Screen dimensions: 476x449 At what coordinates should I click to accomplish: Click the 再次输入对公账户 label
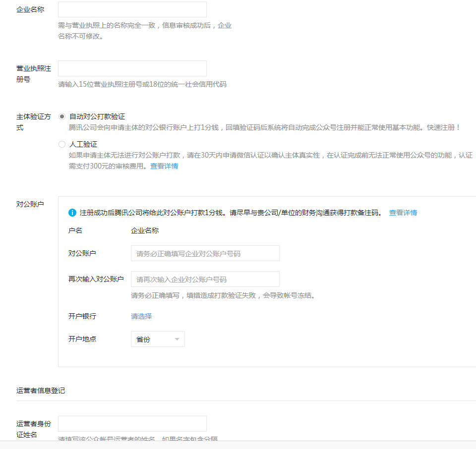pyautogui.click(x=96, y=279)
